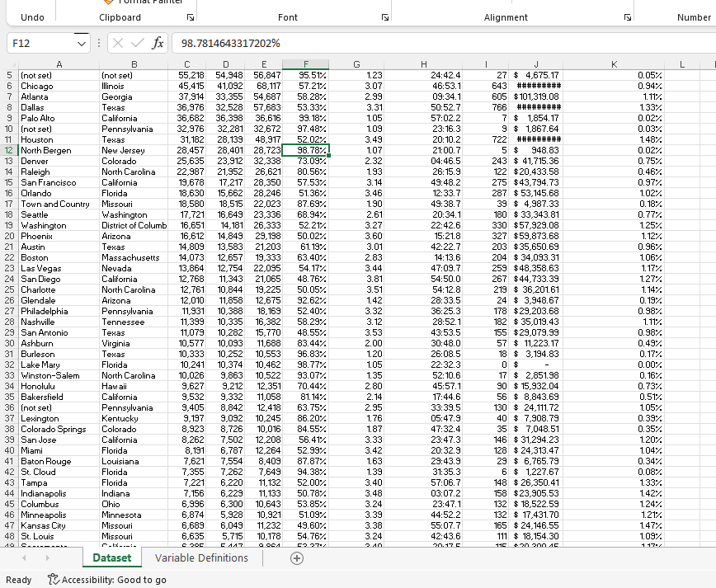Select the cell with value 766 in column I
This screenshot has height=588, width=716.
coord(486,108)
